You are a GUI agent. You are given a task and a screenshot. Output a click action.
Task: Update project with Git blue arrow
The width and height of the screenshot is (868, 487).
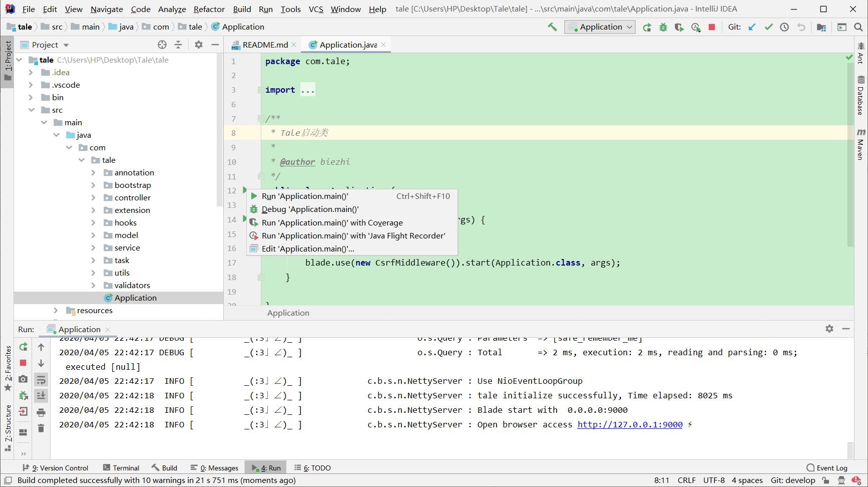(752, 27)
